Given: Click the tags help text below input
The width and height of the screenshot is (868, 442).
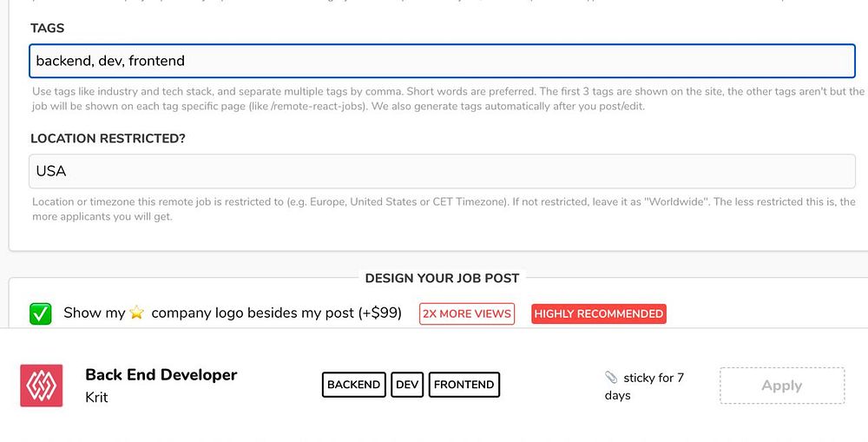Looking at the screenshot, I should pyautogui.click(x=447, y=99).
